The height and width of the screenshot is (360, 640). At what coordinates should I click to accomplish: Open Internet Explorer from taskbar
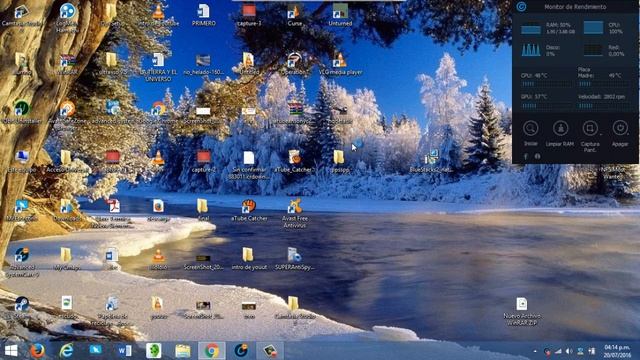(x=66, y=351)
